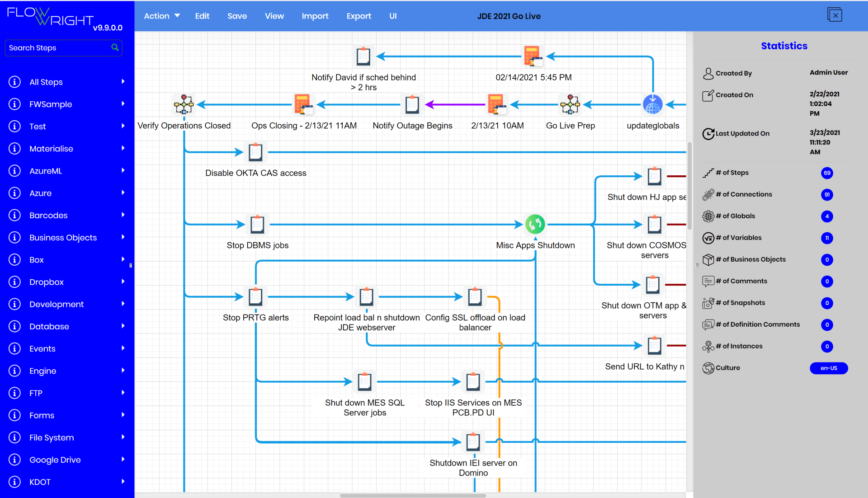The height and width of the screenshot is (498, 868).
Task: Click the info icon beside Database category
Action: click(14, 326)
